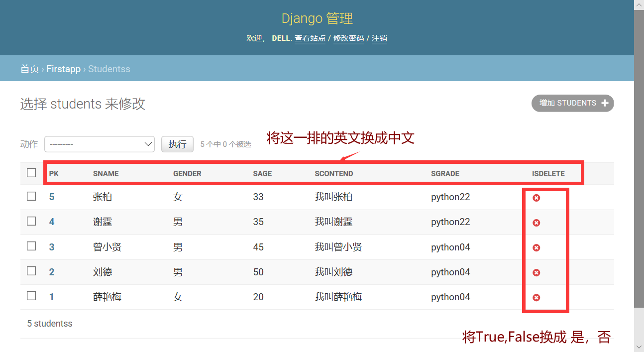Click the red false icon in 薛艳梅 row
Image resolution: width=644 pixels, height=352 pixels.
tap(537, 298)
